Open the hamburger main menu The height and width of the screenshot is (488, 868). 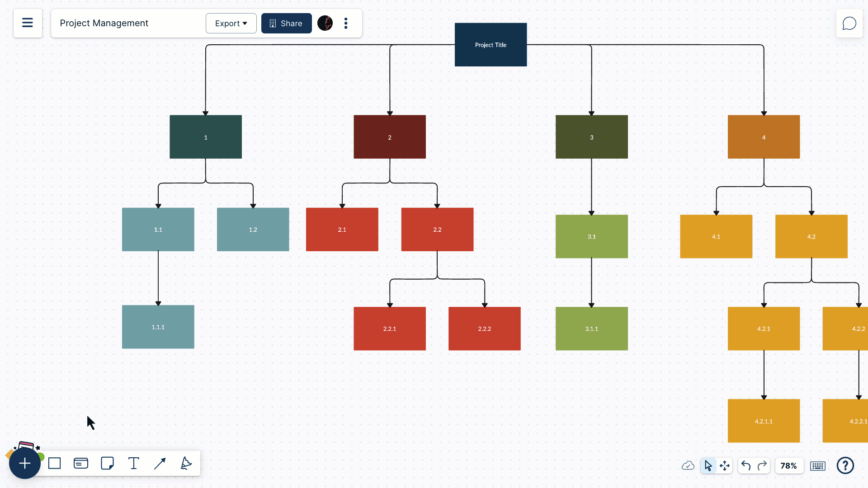click(x=28, y=23)
